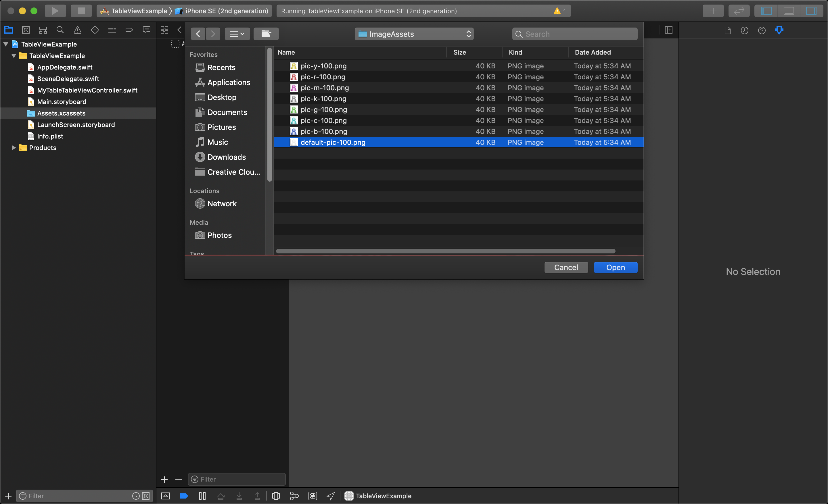Open the Test navigator diamond icon
This screenshot has width=828, height=504.
tap(95, 30)
